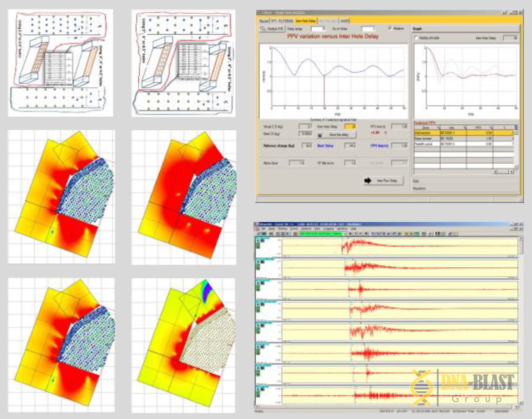The image size is (532, 419).
Task: Open the first tab left of FFT - FILTERING
Action: 264,21
